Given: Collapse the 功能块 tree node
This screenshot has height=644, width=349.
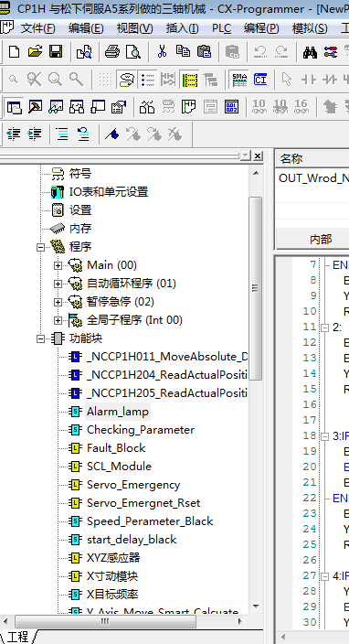Looking at the screenshot, I should [x=40, y=338].
